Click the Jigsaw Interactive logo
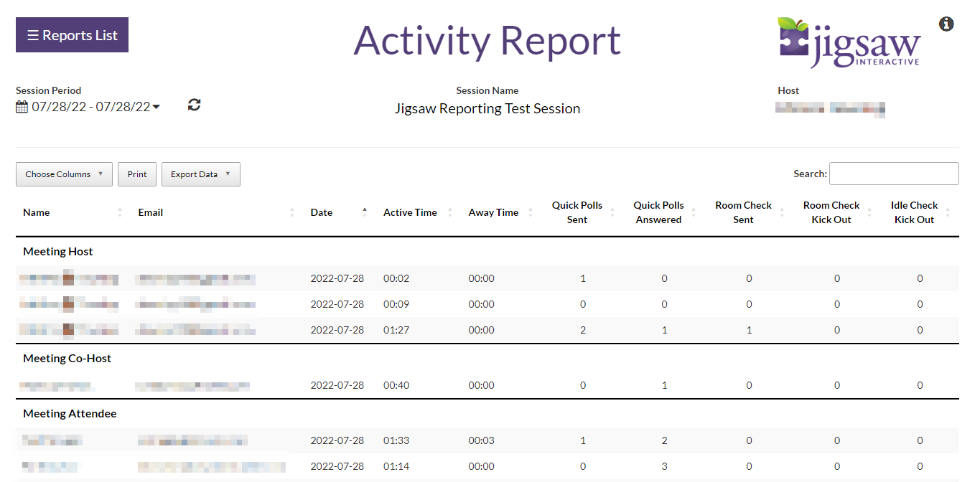The image size is (980, 482). click(x=848, y=42)
